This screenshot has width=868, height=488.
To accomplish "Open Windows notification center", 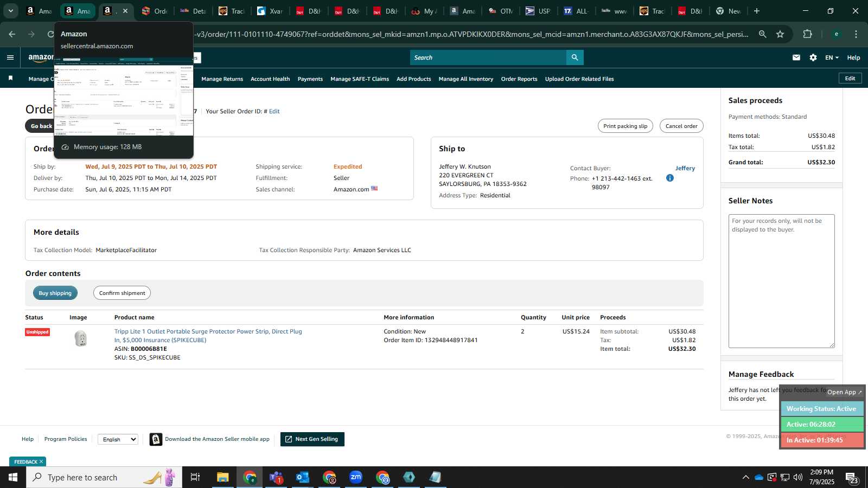I will click(x=852, y=478).
